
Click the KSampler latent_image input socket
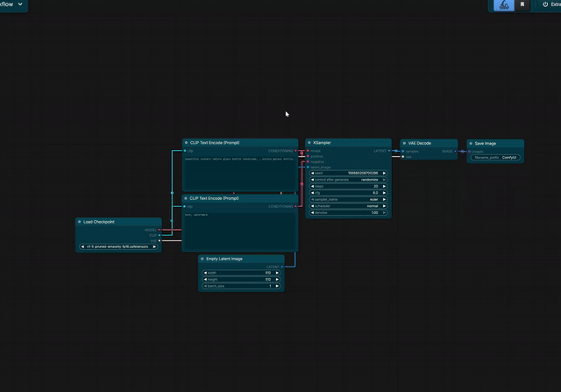308,167
